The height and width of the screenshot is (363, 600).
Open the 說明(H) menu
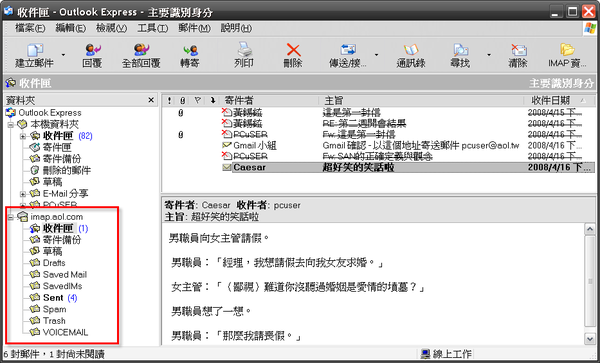236,28
